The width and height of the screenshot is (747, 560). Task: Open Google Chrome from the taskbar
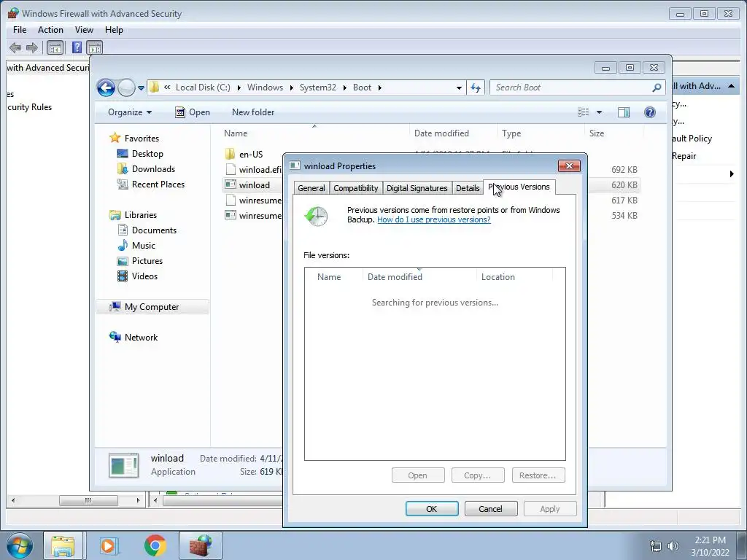(155, 545)
